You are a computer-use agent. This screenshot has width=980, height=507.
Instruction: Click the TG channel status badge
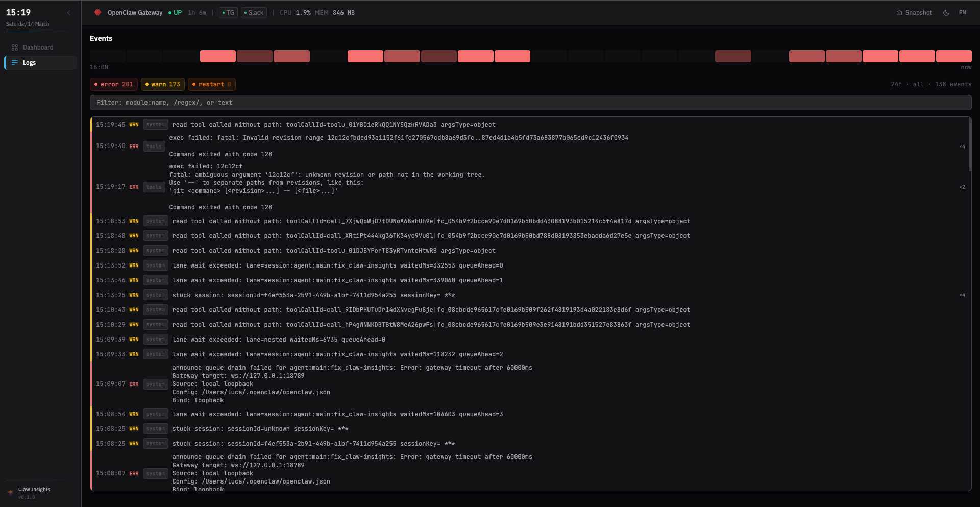pyautogui.click(x=228, y=13)
